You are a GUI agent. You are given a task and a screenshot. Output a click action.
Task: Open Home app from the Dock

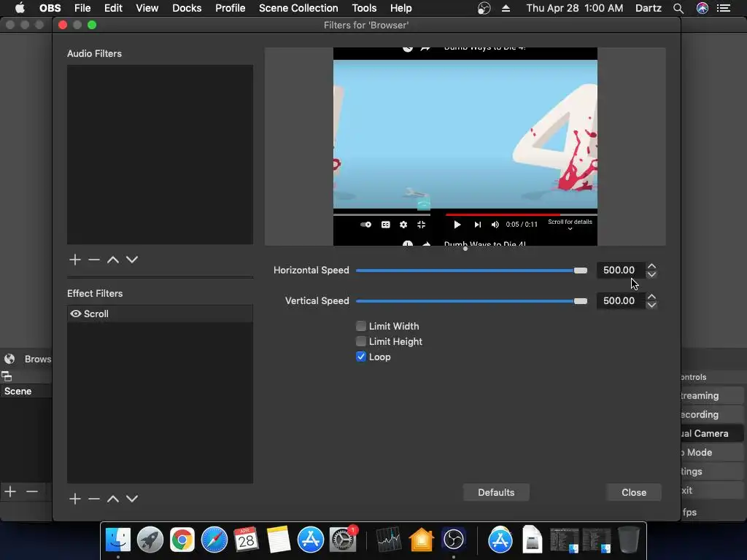pos(421,540)
